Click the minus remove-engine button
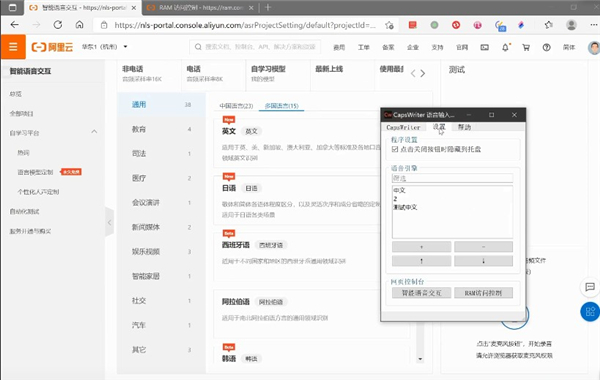600x380 pixels. (483, 247)
